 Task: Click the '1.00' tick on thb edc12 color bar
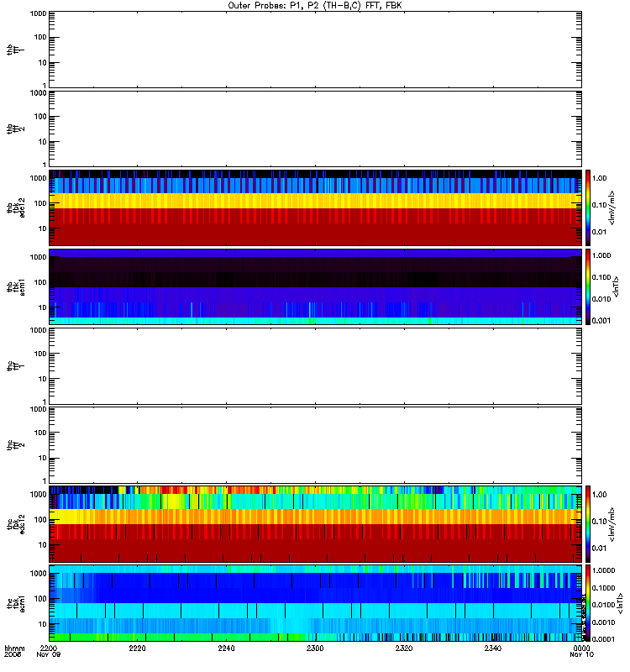tap(600, 178)
